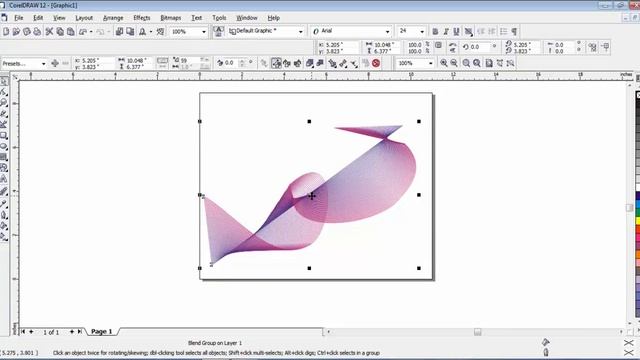Image resolution: width=640 pixels, height=360 pixels.
Task: Click the Zoom In magnifier icon
Action: point(444,63)
